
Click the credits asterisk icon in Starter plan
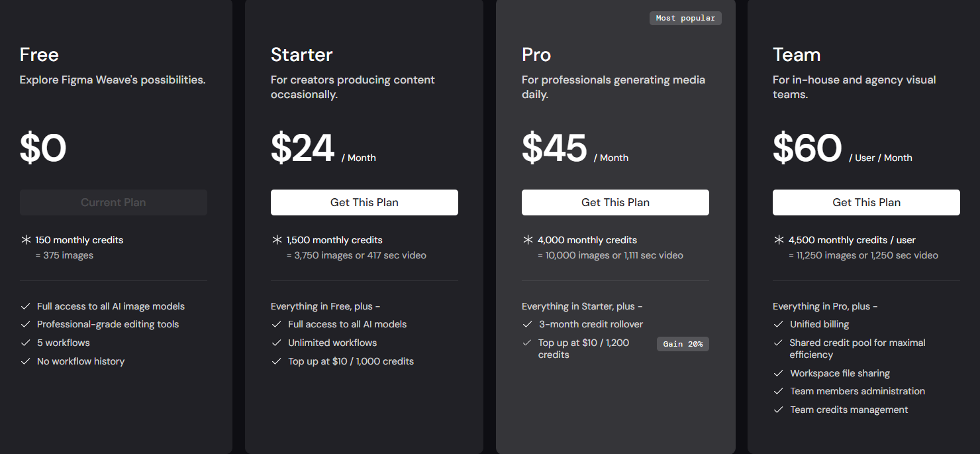(277, 240)
